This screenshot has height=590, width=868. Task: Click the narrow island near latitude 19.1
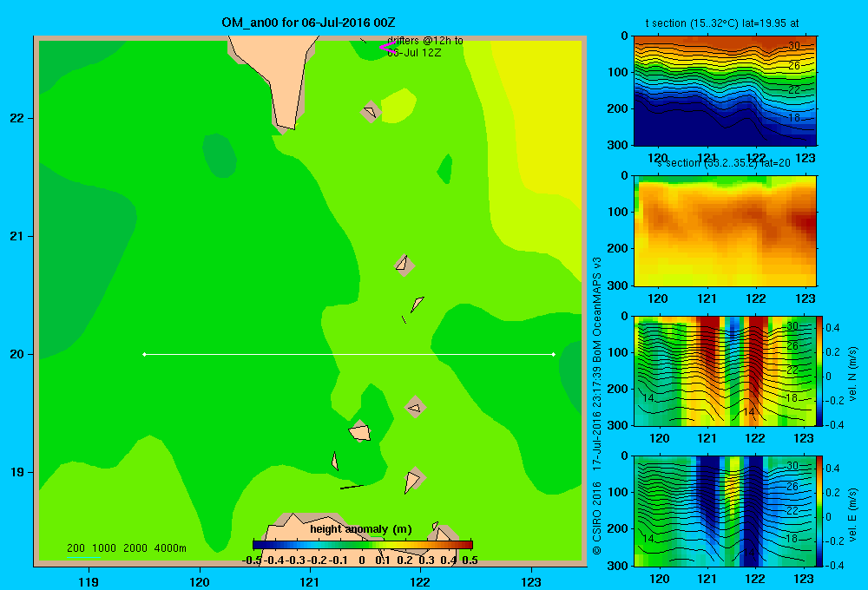click(x=335, y=461)
